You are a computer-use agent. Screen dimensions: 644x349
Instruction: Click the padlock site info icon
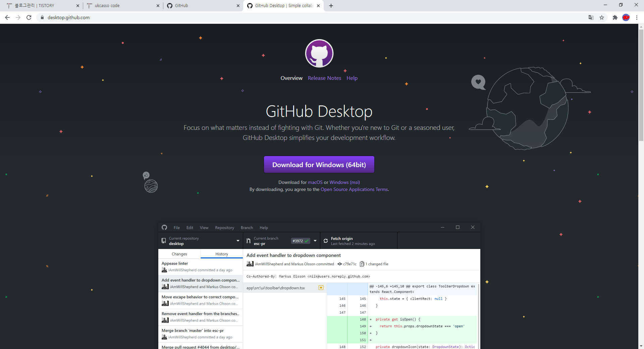[42, 17]
